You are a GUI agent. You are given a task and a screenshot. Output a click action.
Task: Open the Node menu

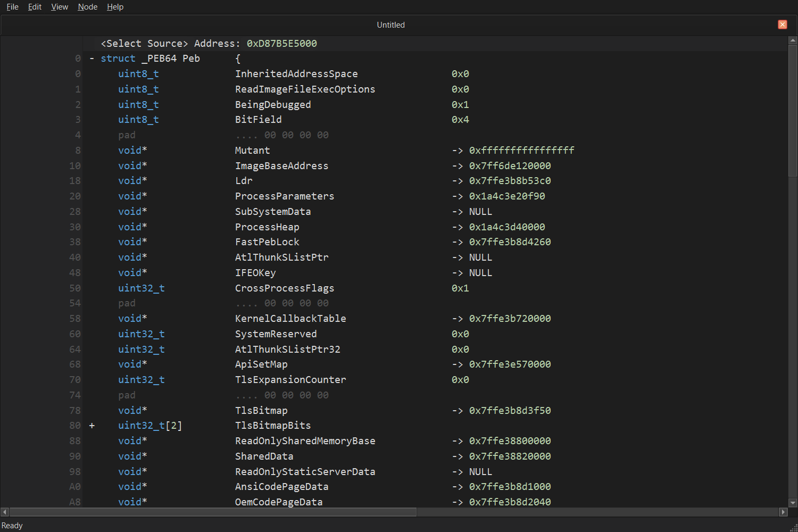pos(87,7)
